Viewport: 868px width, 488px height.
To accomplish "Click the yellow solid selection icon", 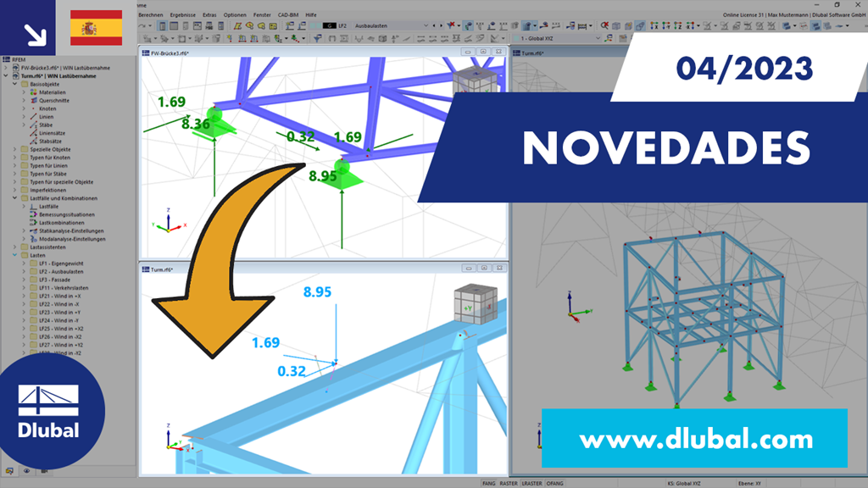I will click(261, 26).
